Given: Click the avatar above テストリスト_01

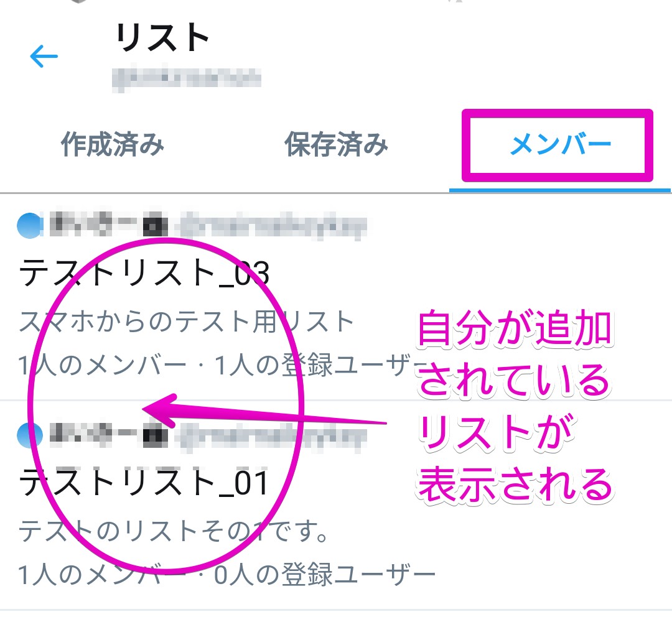Looking at the screenshot, I should 30,435.
